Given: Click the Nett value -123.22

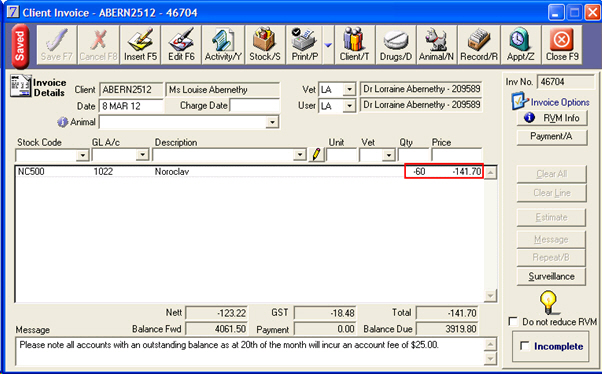Looking at the screenshot, I should pos(217,313).
